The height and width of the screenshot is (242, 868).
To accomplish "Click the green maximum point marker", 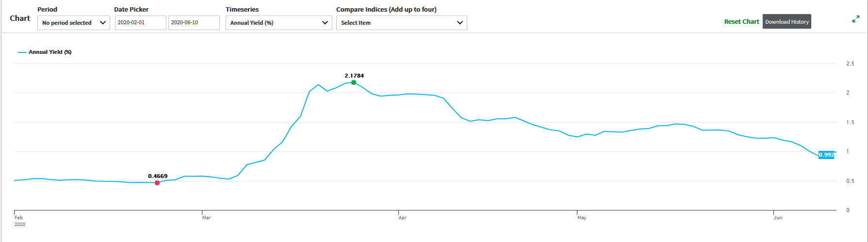I will [354, 82].
